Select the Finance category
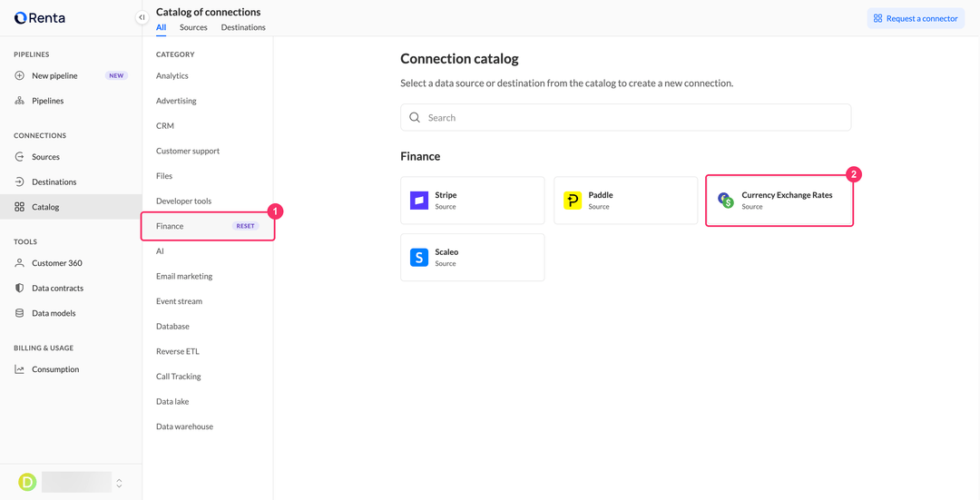 [170, 226]
